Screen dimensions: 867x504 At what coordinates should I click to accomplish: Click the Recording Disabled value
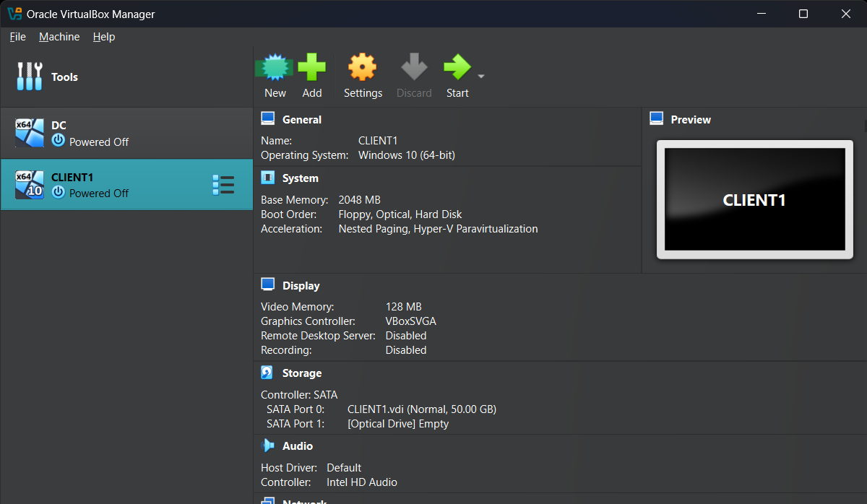(x=406, y=350)
